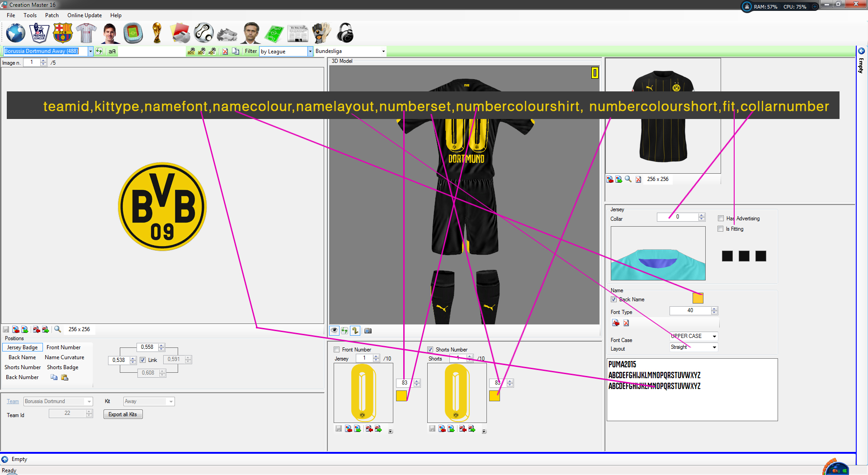Click magnifier zoom icon below the badge image
The width and height of the screenshot is (868, 475).
tap(57, 329)
